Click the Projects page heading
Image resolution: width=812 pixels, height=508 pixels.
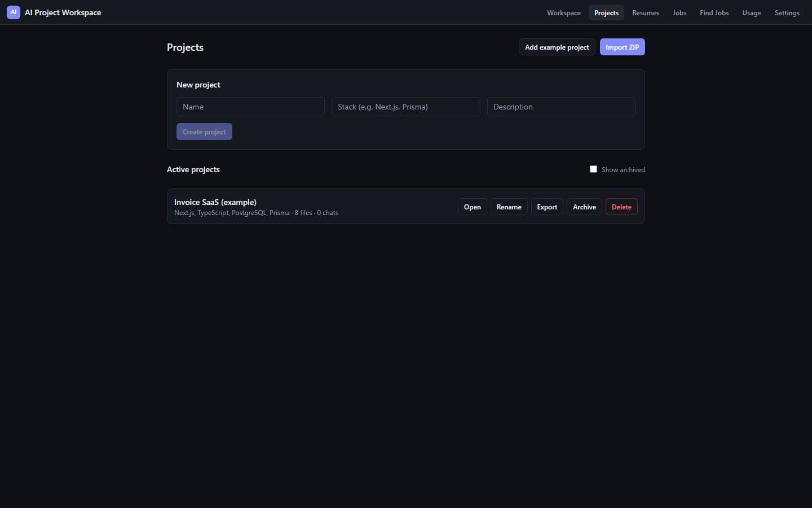185,47
